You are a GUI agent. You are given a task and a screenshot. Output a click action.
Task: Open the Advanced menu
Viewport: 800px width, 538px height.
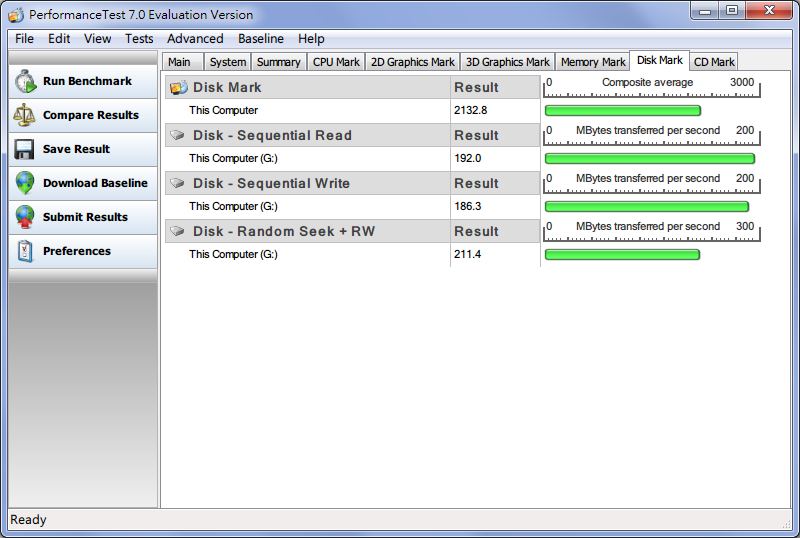click(x=195, y=39)
